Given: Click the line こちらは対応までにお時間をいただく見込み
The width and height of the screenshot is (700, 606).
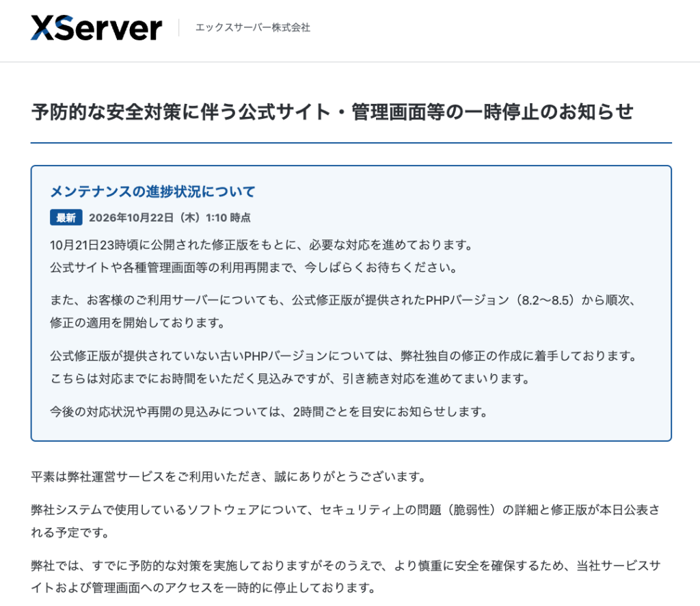Looking at the screenshot, I should tap(290, 379).
